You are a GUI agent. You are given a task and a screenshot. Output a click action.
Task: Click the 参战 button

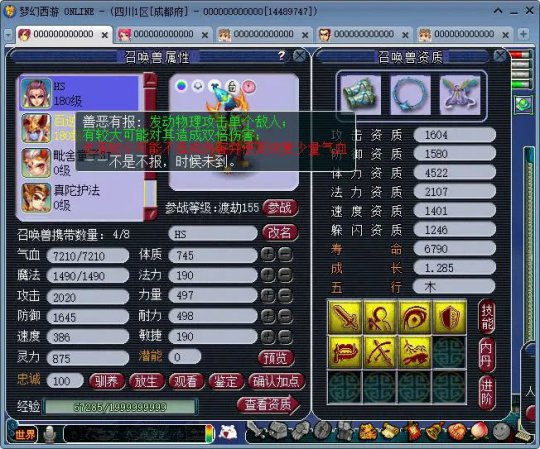tap(280, 208)
